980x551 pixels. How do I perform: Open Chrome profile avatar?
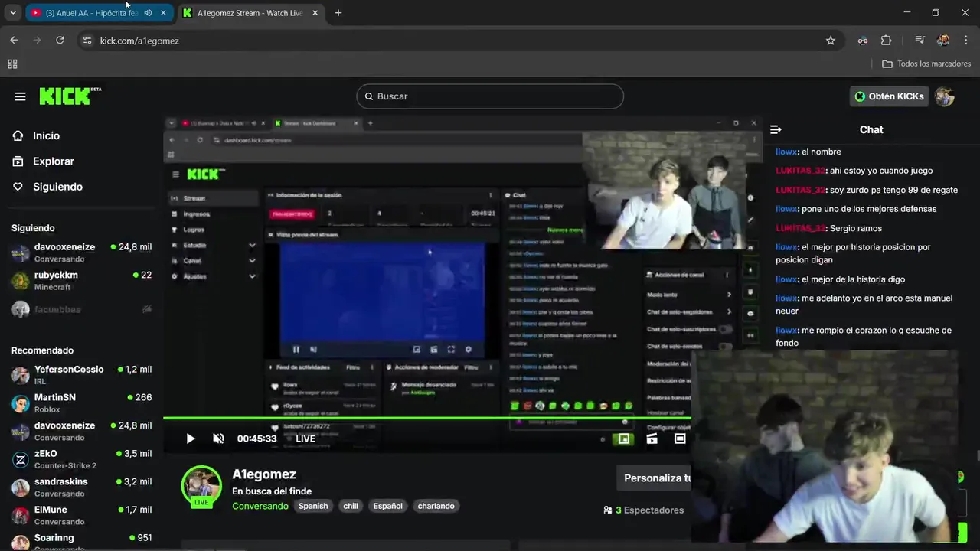point(943,41)
